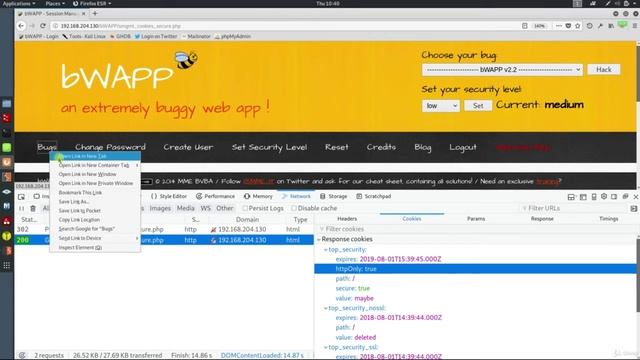Clear network log with trash icon

(x=33, y=208)
